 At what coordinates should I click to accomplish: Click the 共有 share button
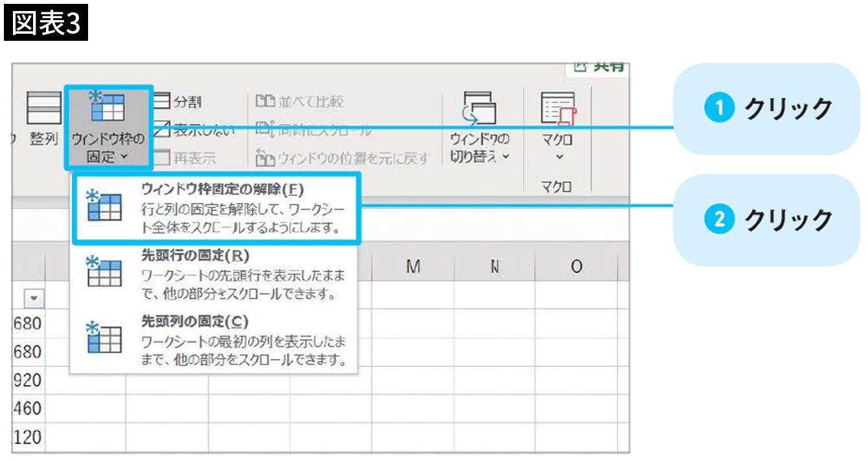click(595, 67)
